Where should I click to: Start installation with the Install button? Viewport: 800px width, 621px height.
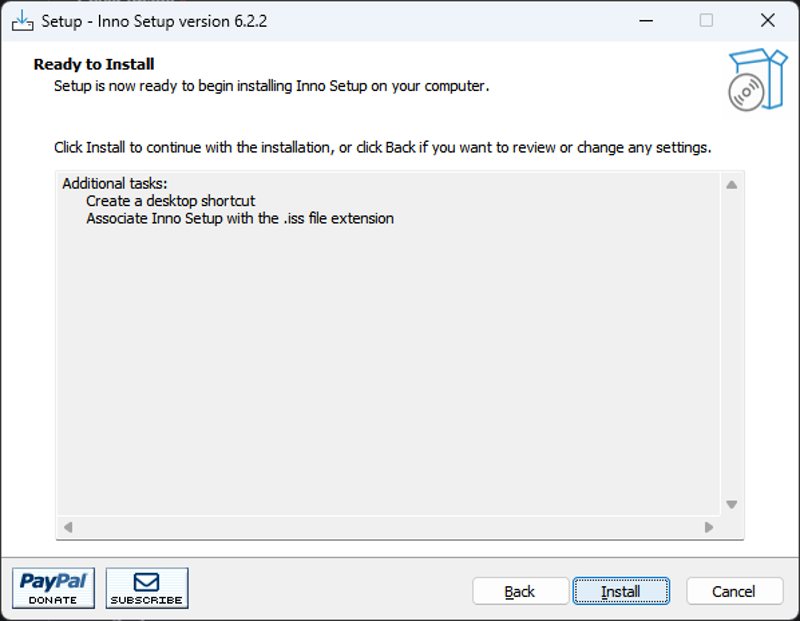(621, 591)
